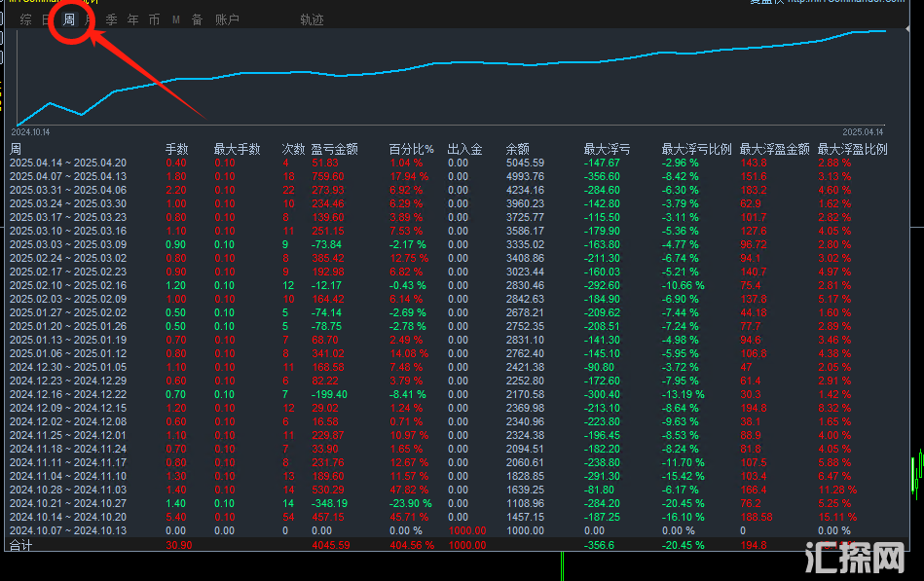Click the 2025.04.14 end date on chart

tap(863, 130)
